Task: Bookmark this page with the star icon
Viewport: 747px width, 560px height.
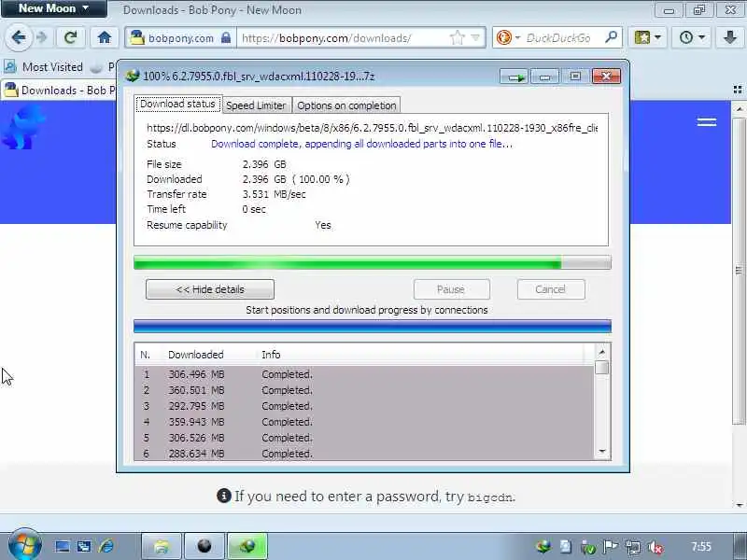Action: pos(457,37)
